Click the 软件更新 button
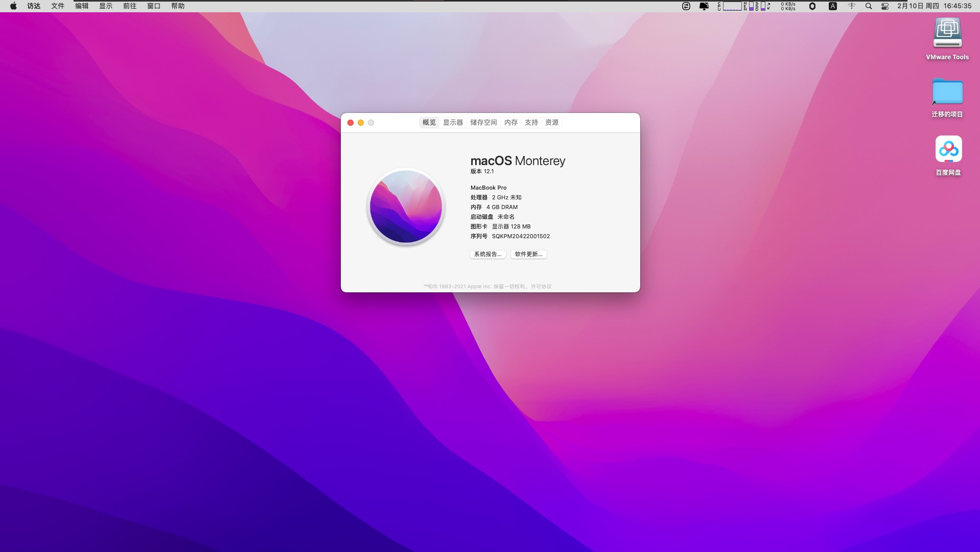The height and width of the screenshot is (552, 980). (529, 254)
